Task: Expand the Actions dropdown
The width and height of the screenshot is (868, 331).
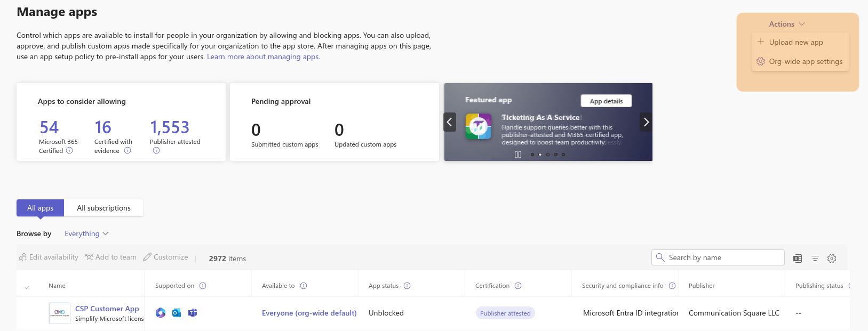Action: [x=787, y=24]
